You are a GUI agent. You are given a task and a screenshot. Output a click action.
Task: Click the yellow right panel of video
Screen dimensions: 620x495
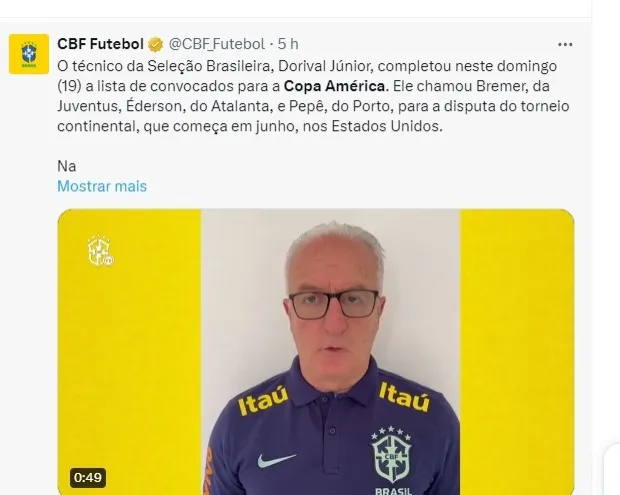coord(517,352)
